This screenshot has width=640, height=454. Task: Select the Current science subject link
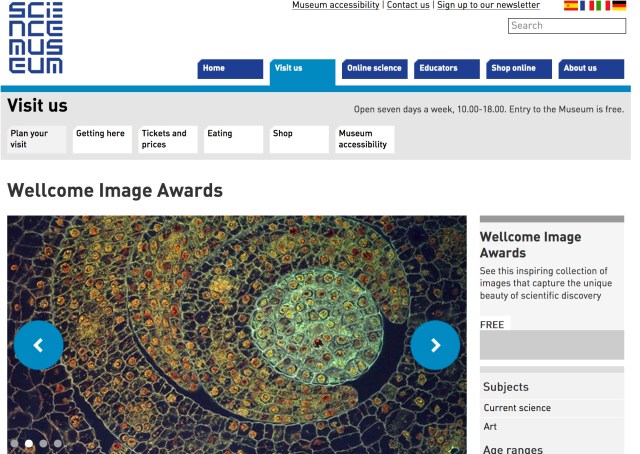[x=517, y=408]
